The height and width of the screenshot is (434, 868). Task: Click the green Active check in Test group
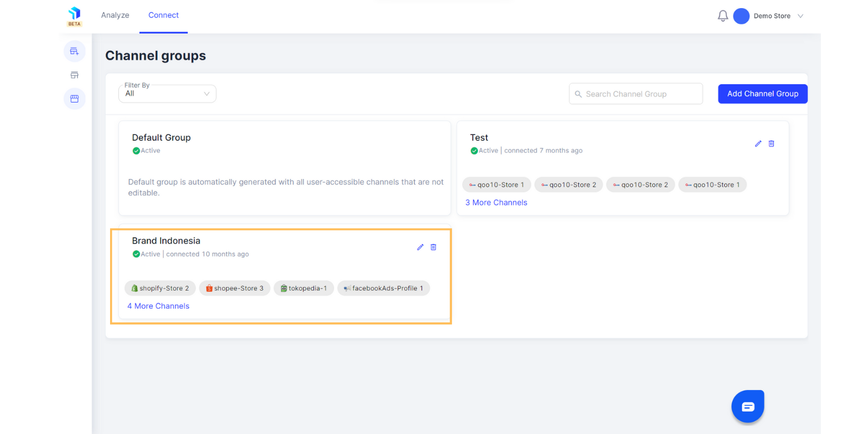tap(474, 151)
